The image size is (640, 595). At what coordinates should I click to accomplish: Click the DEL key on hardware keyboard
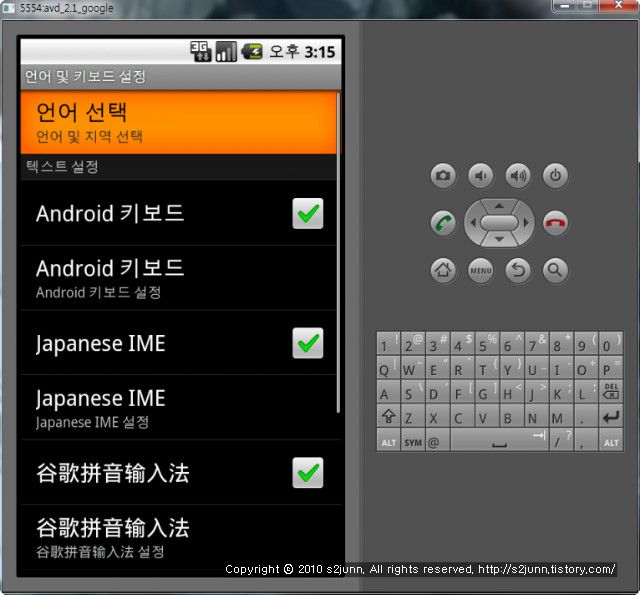[x=611, y=391]
